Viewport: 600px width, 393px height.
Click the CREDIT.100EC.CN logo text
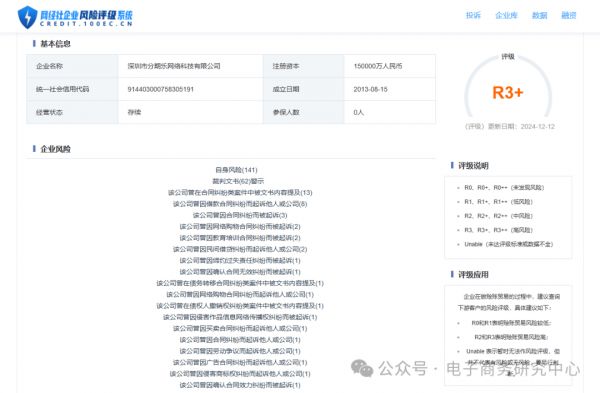click(86, 24)
